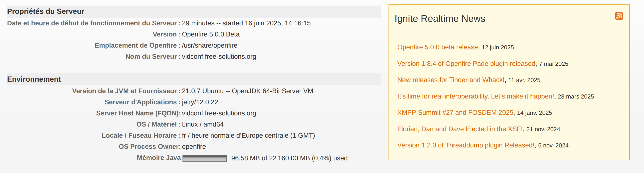Click the server uptime value '29 minutes -- started 16 juin 2025, 14:16:15'
This screenshot has height=173, width=644.
tap(246, 23)
